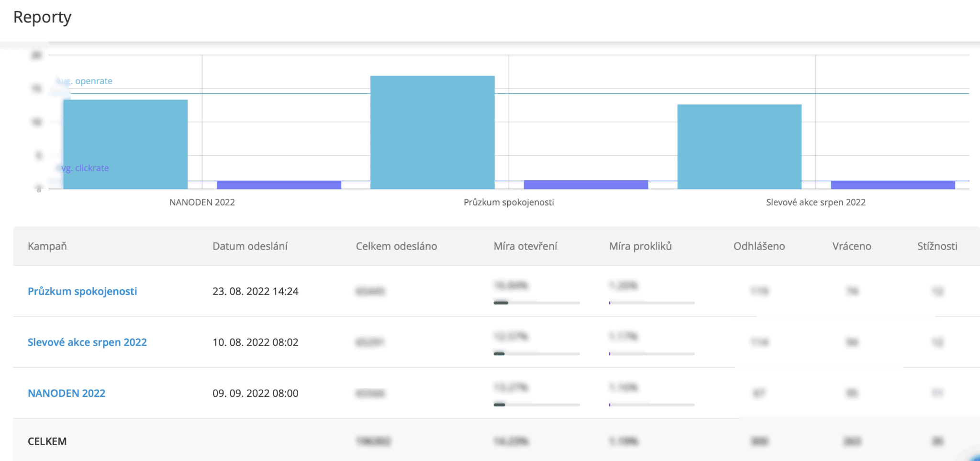The height and width of the screenshot is (461, 980).
Task: Click the Celkem odesláno column header
Action: coord(396,246)
